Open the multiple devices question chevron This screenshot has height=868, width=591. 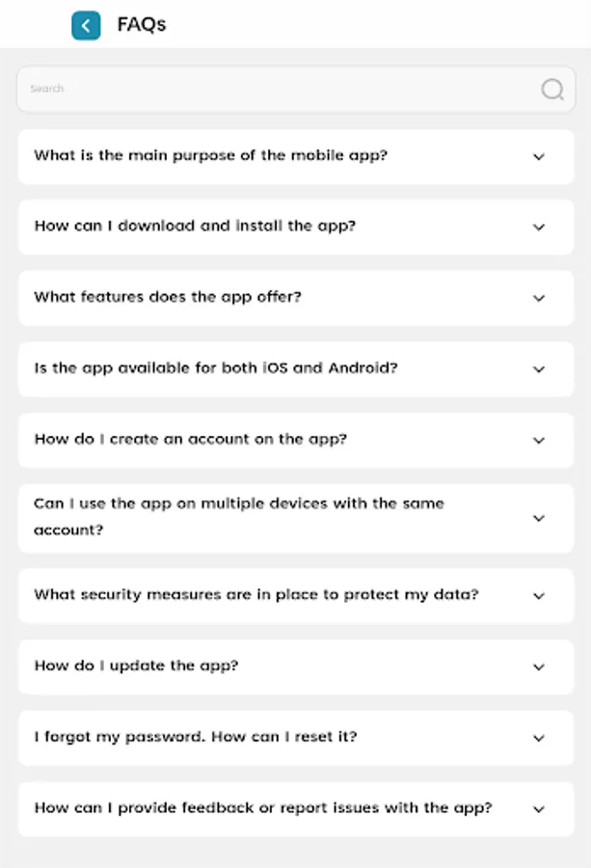[x=539, y=518]
